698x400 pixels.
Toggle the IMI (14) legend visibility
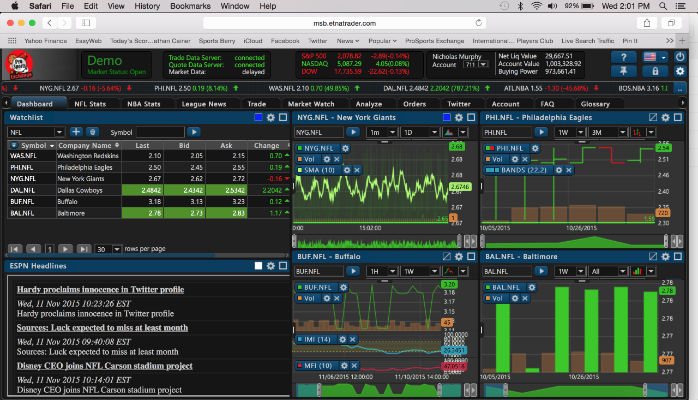(x=300, y=339)
